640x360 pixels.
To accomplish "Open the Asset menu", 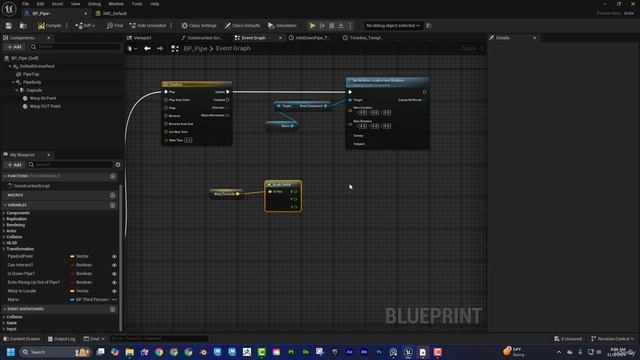I will [x=57, y=4].
